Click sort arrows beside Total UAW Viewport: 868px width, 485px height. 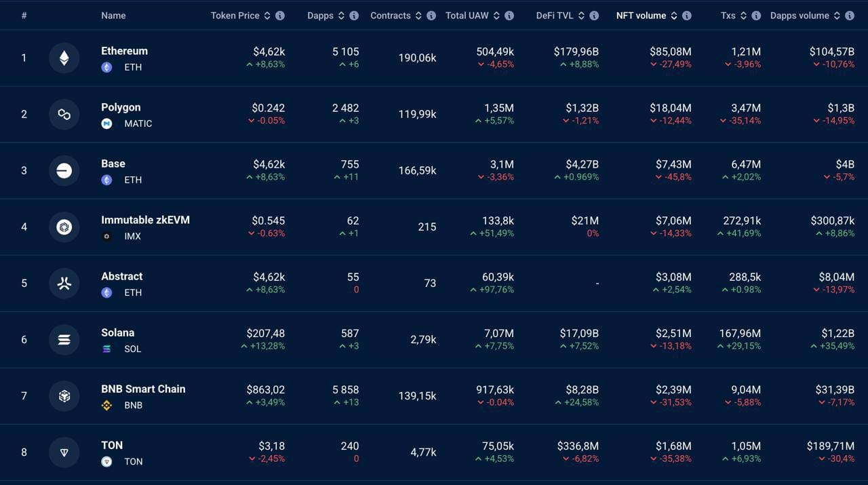point(496,16)
